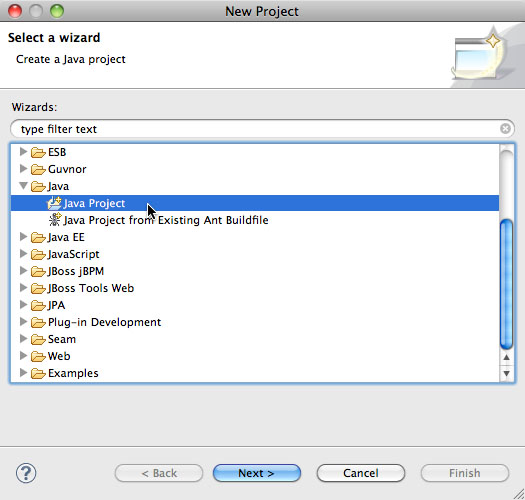
Task: Cancel the New Project dialog
Action: [361, 473]
